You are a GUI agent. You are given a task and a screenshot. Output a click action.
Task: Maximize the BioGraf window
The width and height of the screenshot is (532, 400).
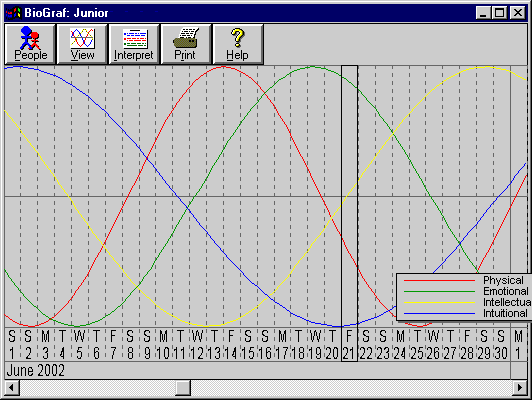[499, 13]
